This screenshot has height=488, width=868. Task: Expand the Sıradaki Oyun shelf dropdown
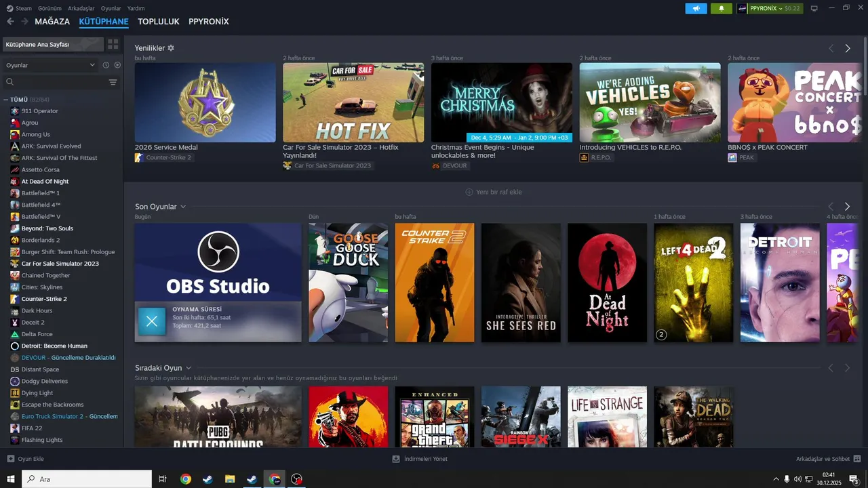(189, 368)
